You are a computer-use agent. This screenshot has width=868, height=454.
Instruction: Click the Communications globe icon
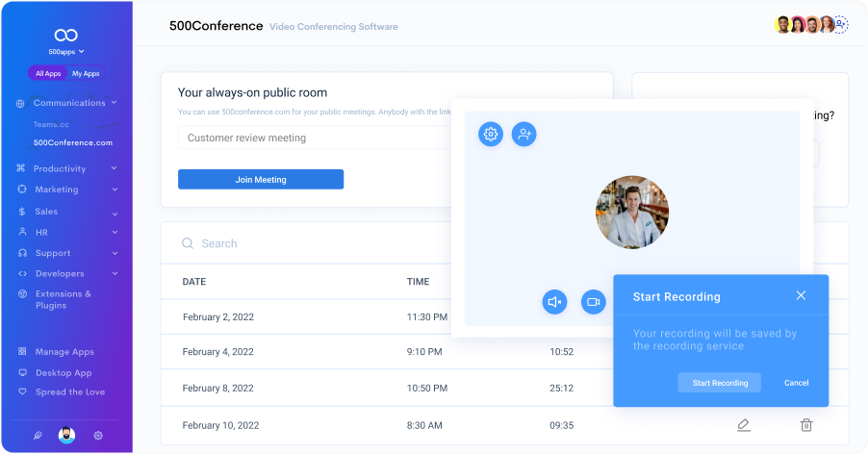pos(20,104)
